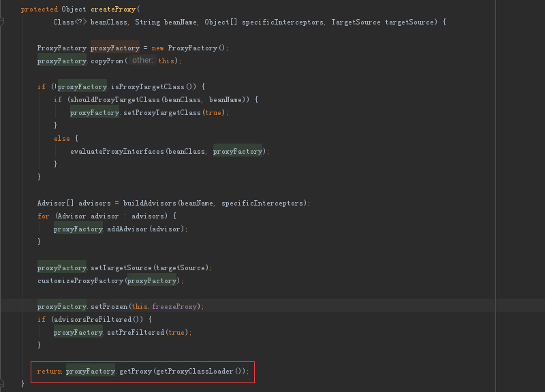This screenshot has height=392, width=545.
Task: Click the TargetSource type in signature
Action: tap(356, 22)
